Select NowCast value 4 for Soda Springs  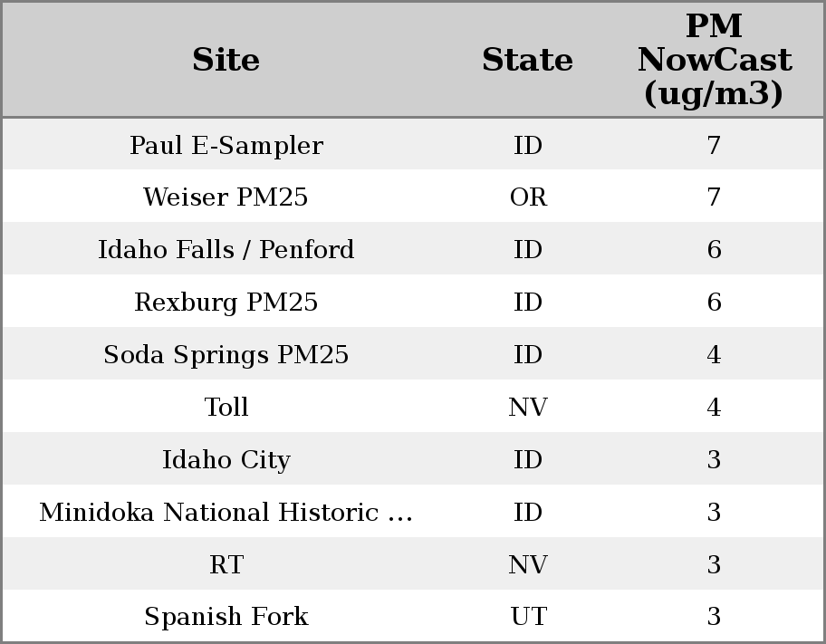point(714,355)
